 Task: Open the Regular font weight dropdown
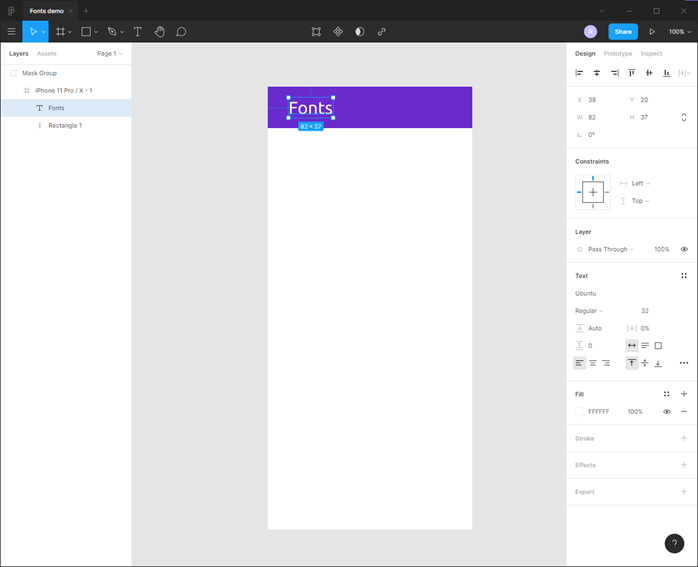click(590, 311)
